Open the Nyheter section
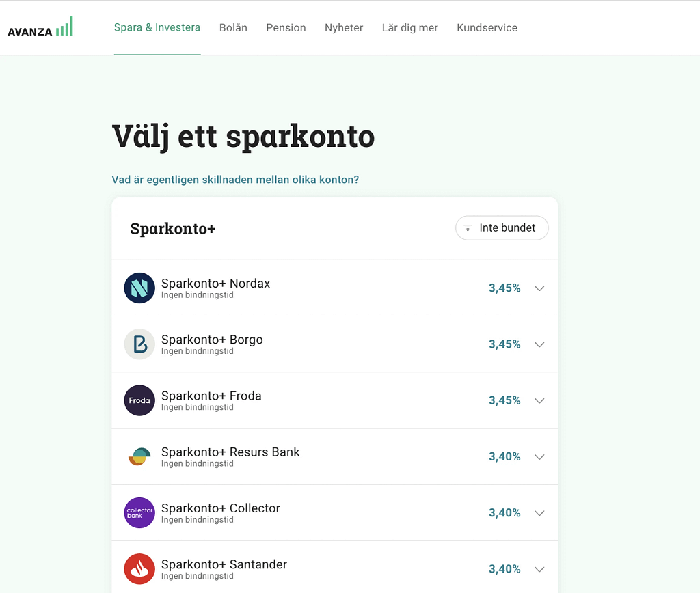Image resolution: width=700 pixels, height=593 pixels. [344, 27]
